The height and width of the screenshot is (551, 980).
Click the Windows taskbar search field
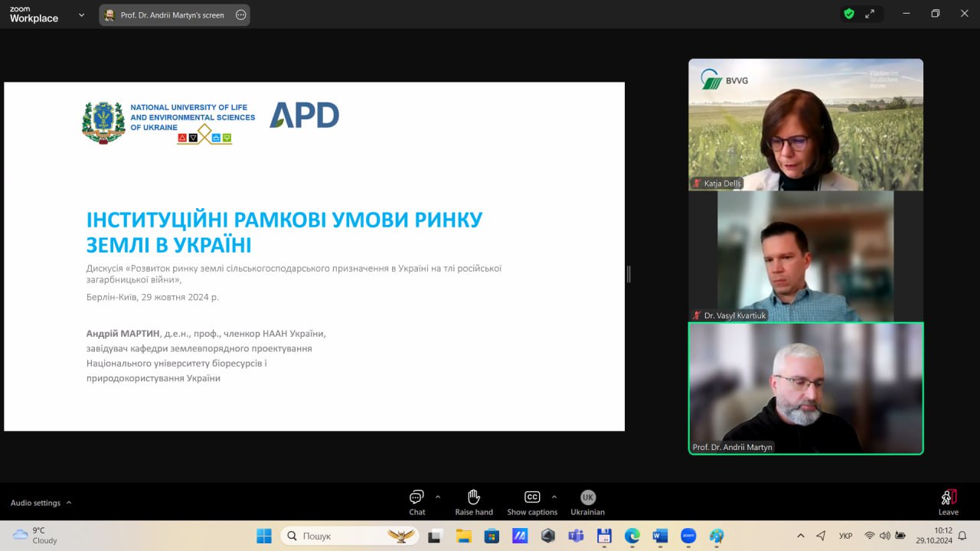350,536
